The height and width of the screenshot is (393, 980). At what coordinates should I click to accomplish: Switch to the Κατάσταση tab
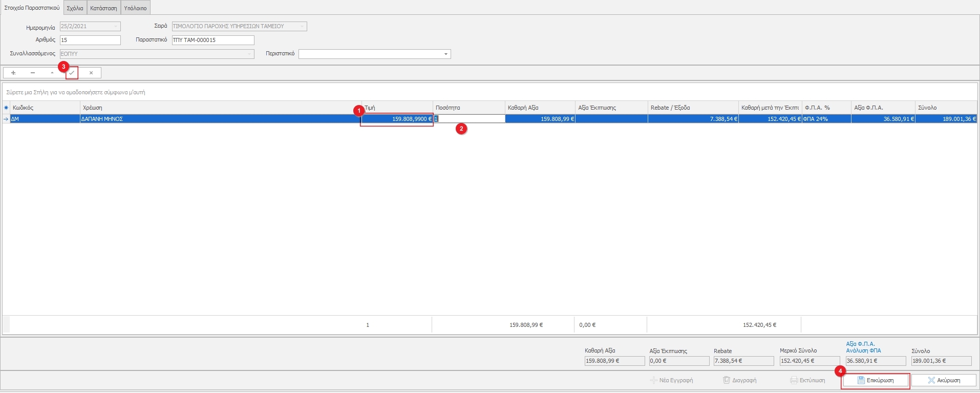point(103,8)
